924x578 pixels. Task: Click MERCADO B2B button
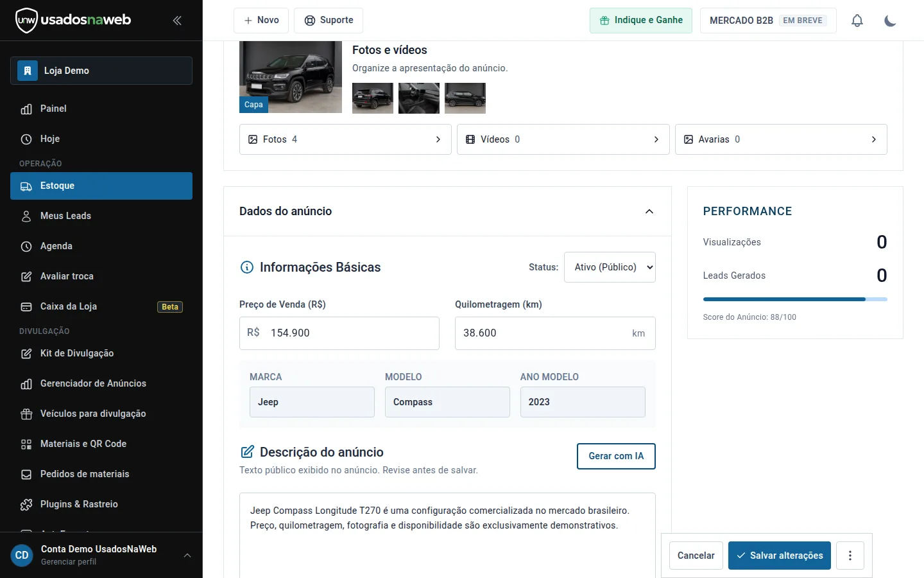point(768,21)
